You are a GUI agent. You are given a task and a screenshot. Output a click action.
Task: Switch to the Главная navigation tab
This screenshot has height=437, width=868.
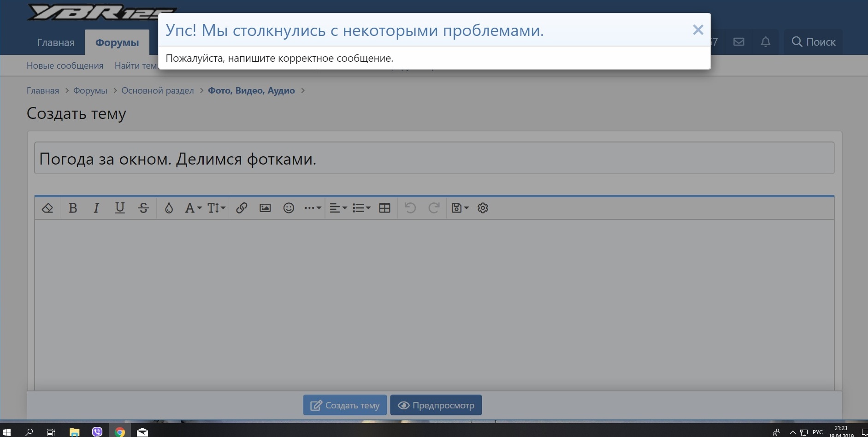pyautogui.click(x=56, y=42)
